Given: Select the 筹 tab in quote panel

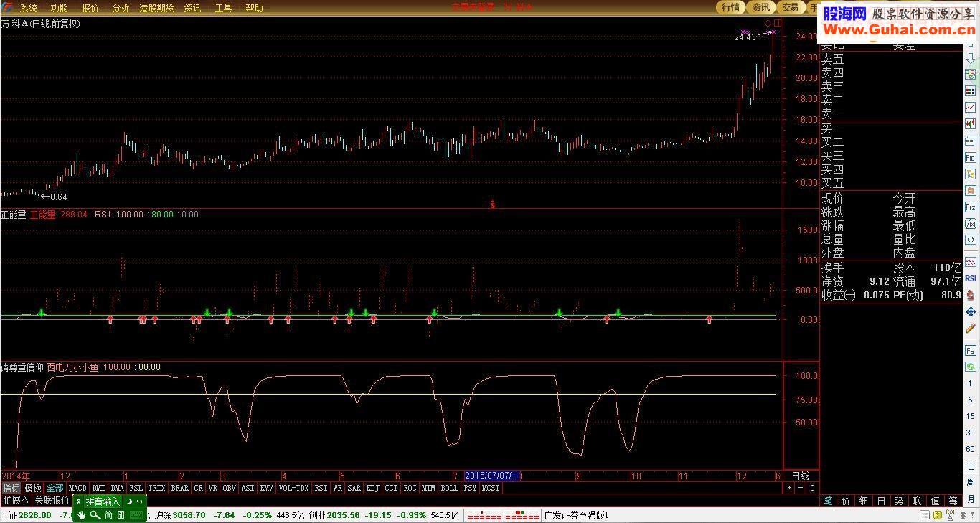Looking at the screenshot, I should [953, 500].
